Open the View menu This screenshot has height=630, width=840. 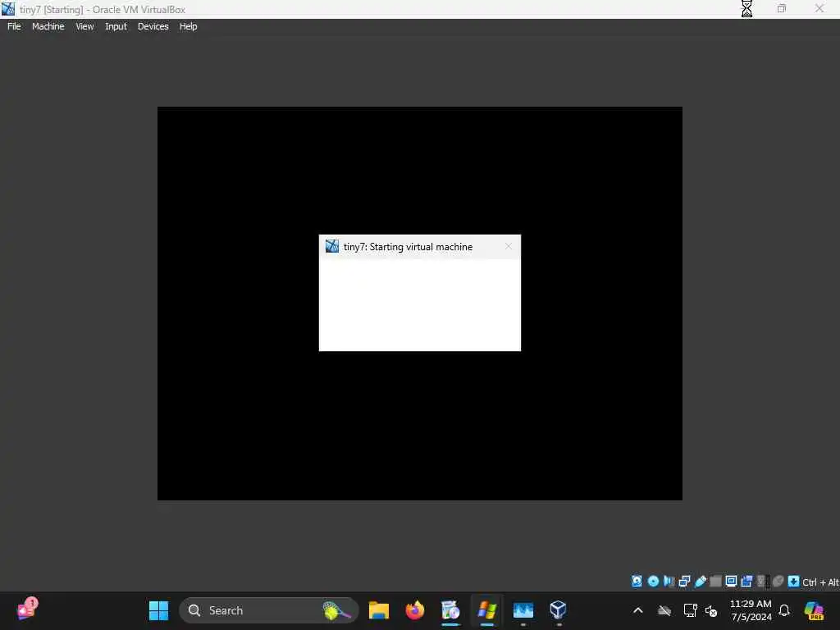(84, 26)
